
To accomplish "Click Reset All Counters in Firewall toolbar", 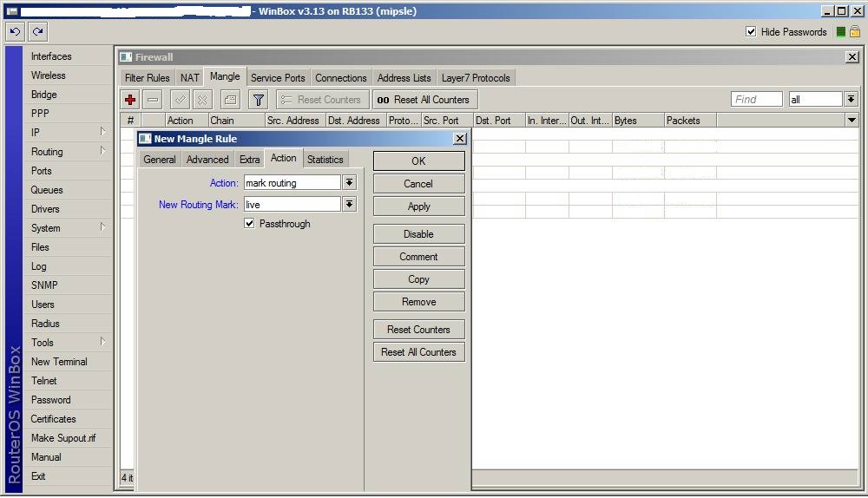I will (x=424, y=100).
